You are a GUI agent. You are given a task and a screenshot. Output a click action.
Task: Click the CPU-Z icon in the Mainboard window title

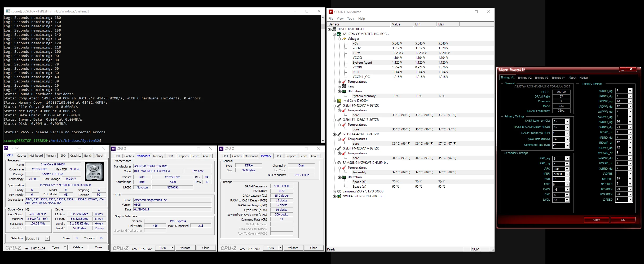click(114, 149)
